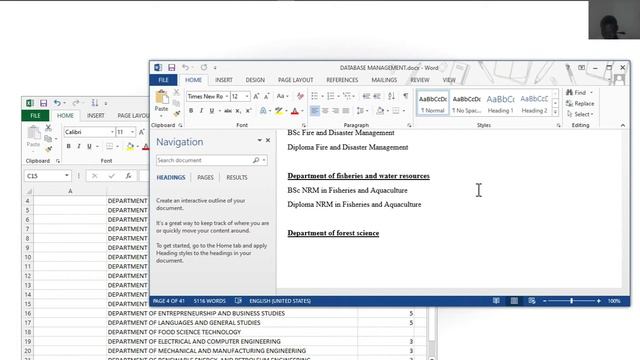Viewport: 640px width, 360px height.
Task: Select Center alignment in Word
Action: pyautogui.click(x=325, y=111)
